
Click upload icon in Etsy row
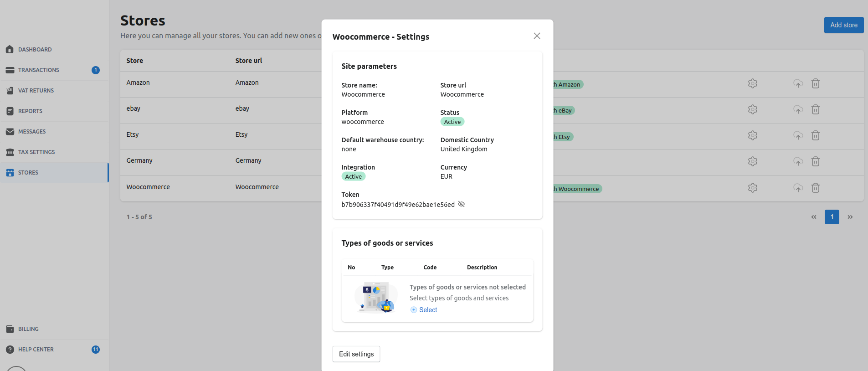pos(798,135)
